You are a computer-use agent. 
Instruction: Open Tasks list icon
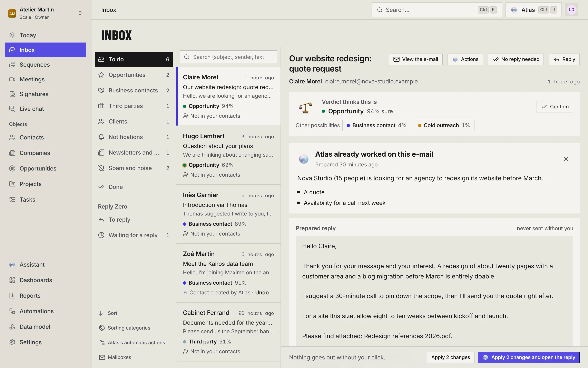pos(12,200)
